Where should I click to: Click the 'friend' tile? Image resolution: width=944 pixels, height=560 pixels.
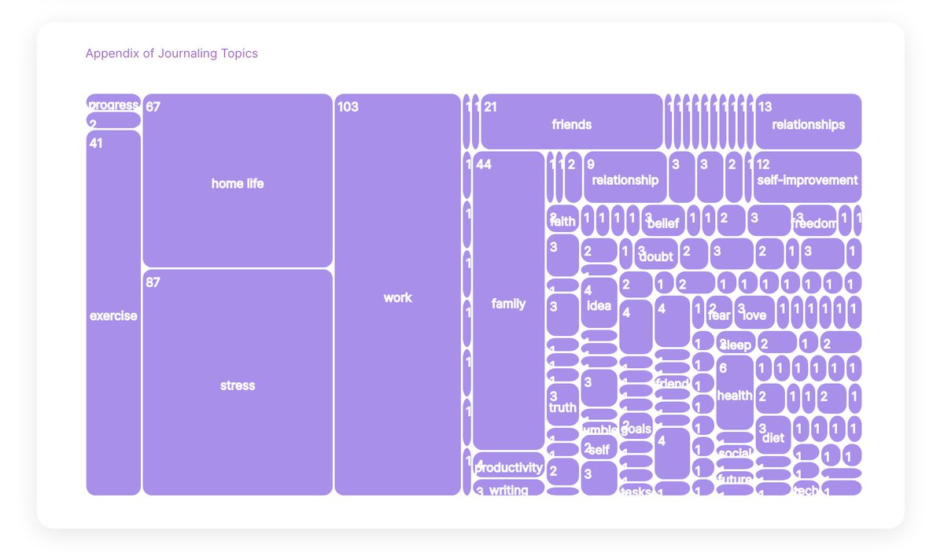tap(672, 382)
